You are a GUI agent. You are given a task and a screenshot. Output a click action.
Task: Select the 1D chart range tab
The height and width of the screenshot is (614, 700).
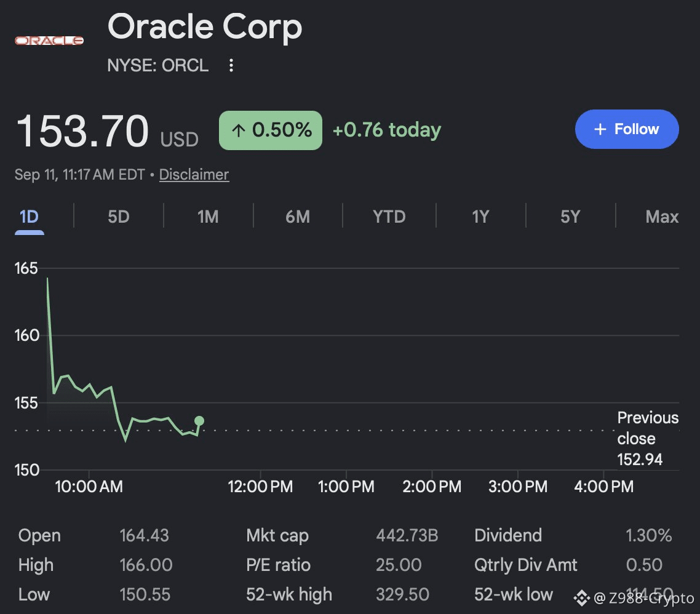pyautogui.click(x=29, y=217)
